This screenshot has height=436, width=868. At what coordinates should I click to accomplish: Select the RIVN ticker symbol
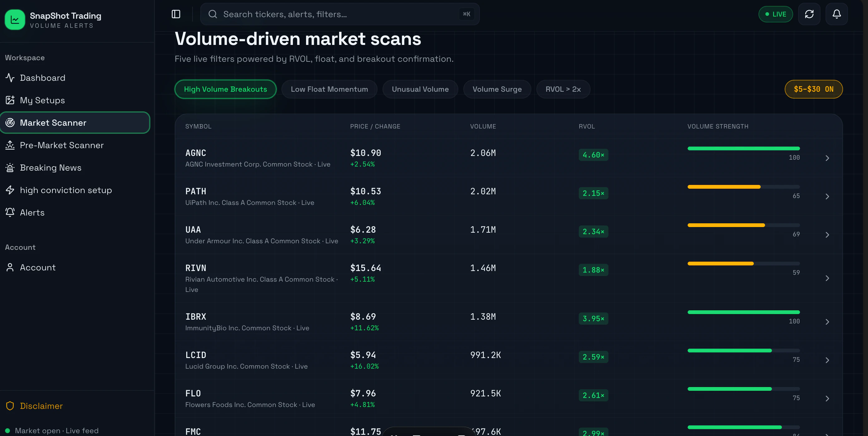click(x=196, y=268)
